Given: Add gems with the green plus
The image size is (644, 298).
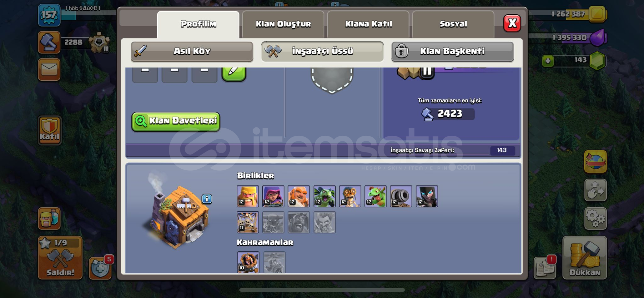Looking at the screenshot, I should point(548,61).
